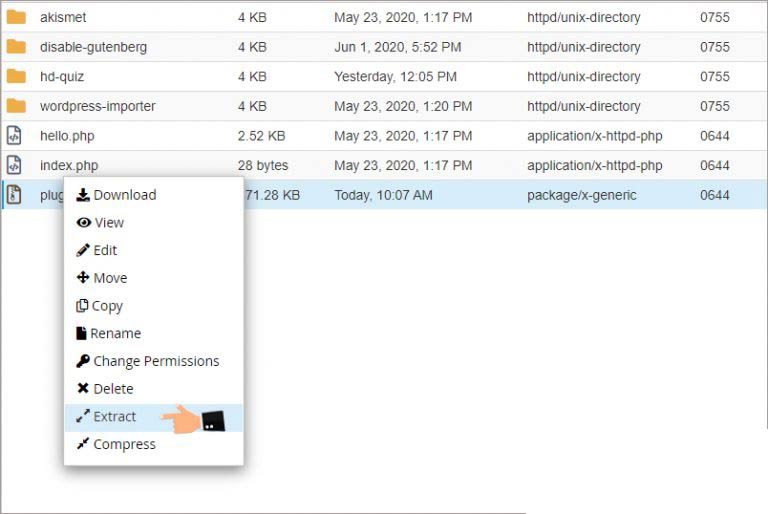Click the Jun 1, 2020, 5:52 PM date
The height and width of the screenshot is (514, 768).
pos(398,47)
